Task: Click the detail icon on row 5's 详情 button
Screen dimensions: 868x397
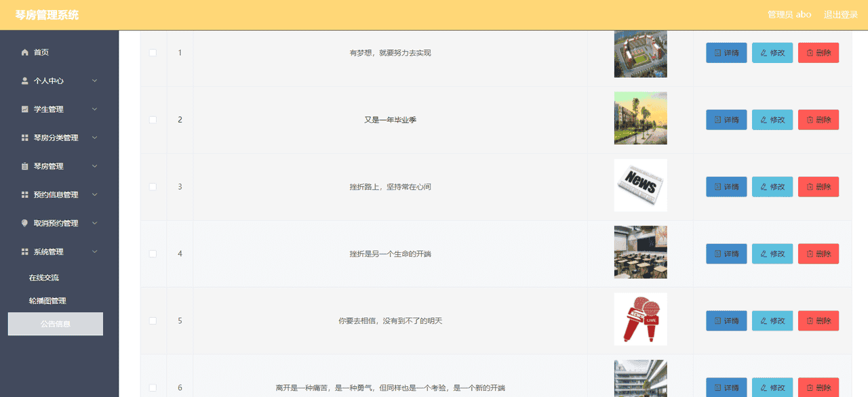Action: [716, 320]
